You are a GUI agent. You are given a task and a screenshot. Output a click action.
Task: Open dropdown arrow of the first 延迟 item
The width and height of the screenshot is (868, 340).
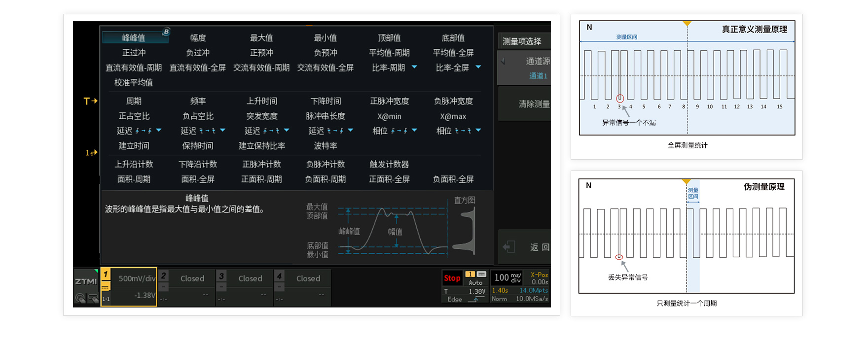(x=159, y=130)
